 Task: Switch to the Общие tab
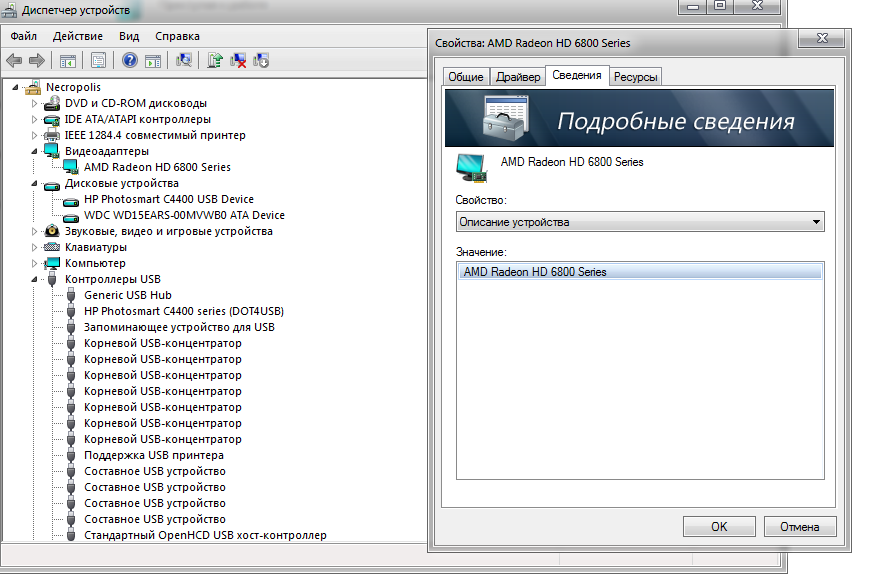466,77
